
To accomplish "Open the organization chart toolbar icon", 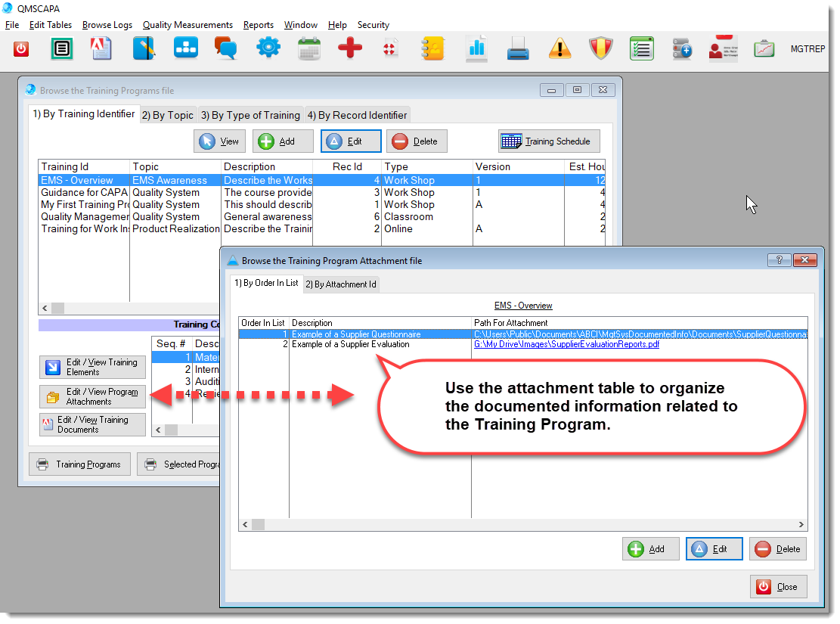I will pyautogui.click(x=185, y=48).
